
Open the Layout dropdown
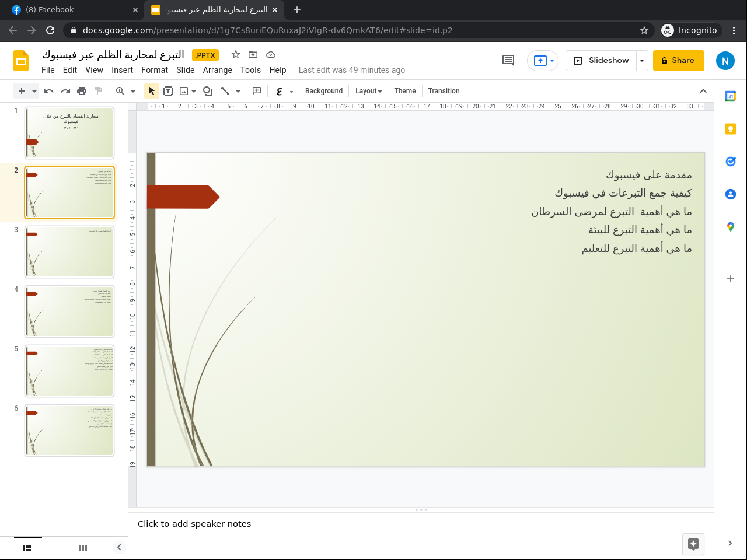point(369,91)
